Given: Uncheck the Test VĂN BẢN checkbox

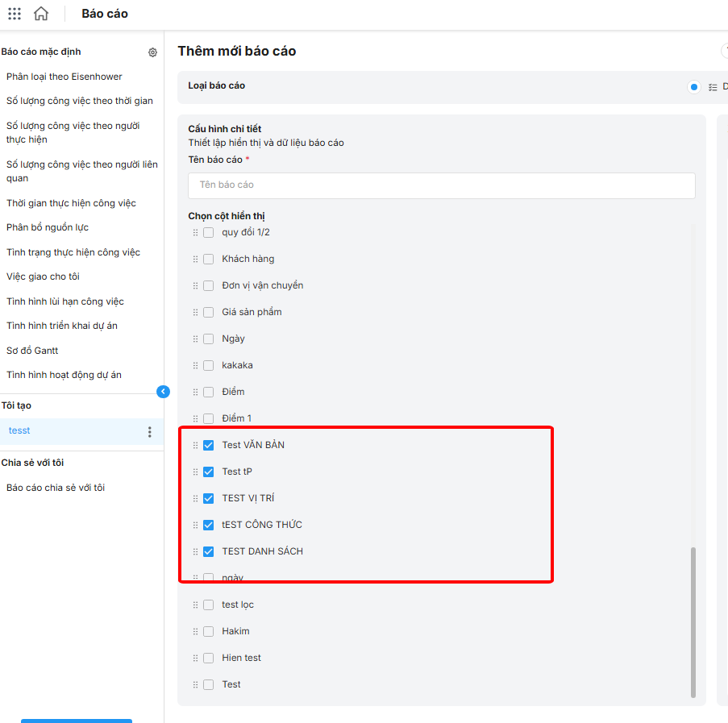Looking at the screenshot, I should tap(208, 445).
